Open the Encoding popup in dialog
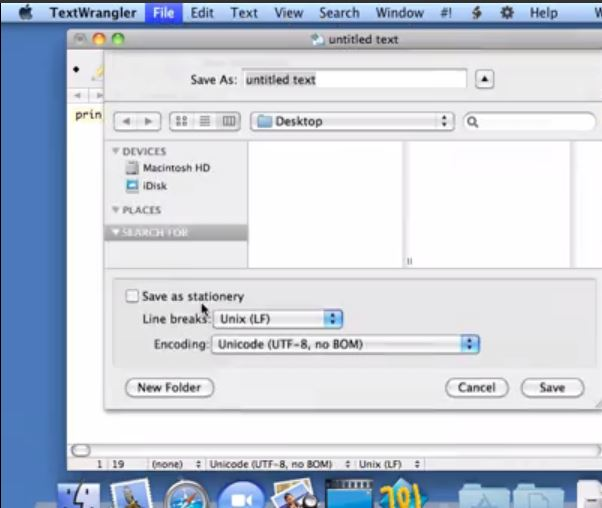602x508 pixels. [x=345, y=344]
